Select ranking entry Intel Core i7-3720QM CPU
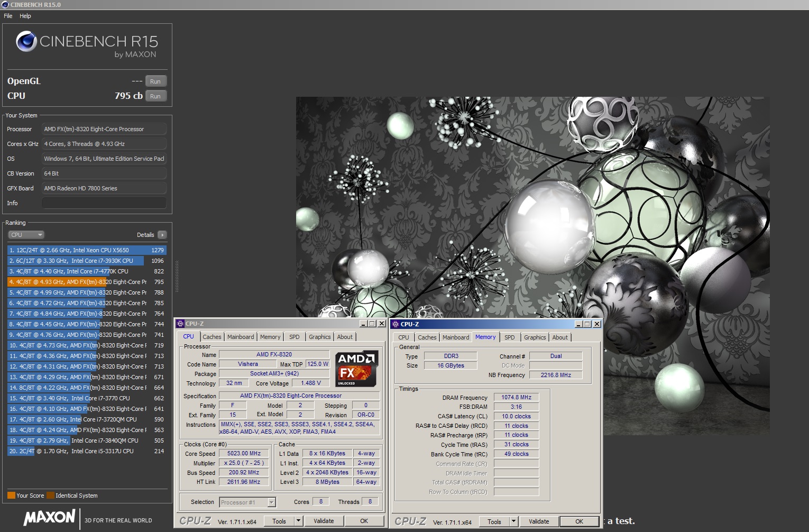 (87, 419)
